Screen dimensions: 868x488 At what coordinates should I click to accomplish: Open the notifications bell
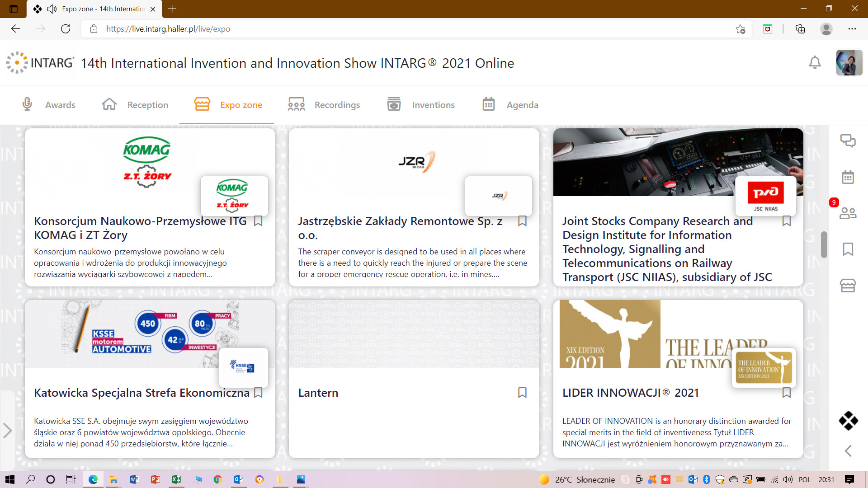(815, 62)
